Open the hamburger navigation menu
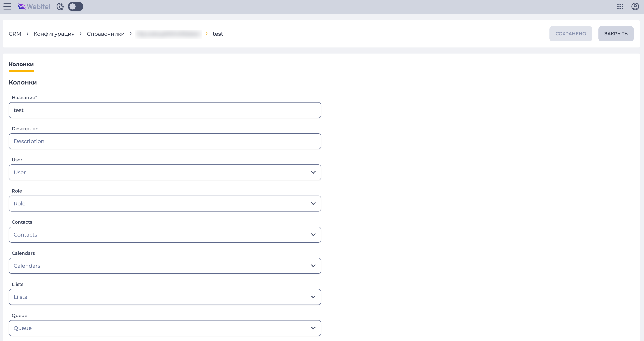Image resolution: width=644 pixels, height=341 pixels. tap(7, 6)
